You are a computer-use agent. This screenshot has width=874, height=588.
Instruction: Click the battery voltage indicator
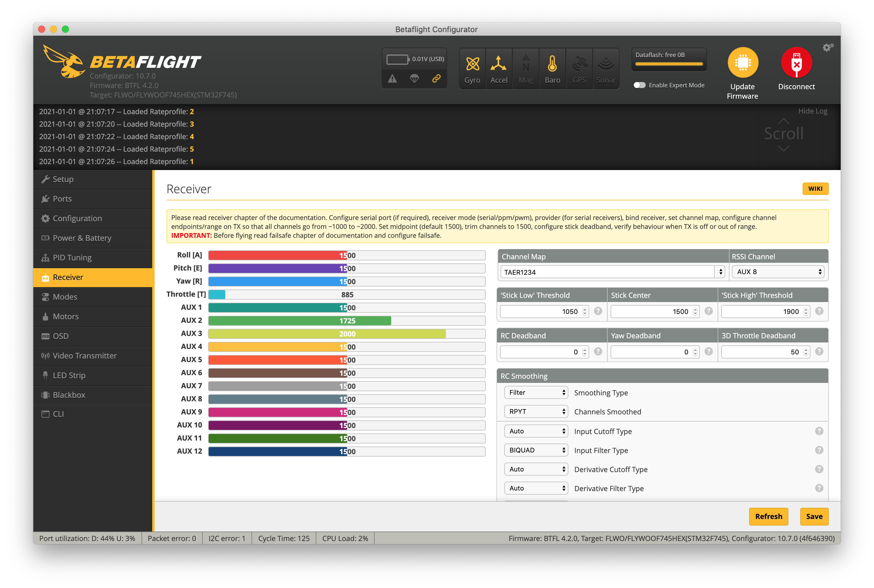tap(397, 59)
